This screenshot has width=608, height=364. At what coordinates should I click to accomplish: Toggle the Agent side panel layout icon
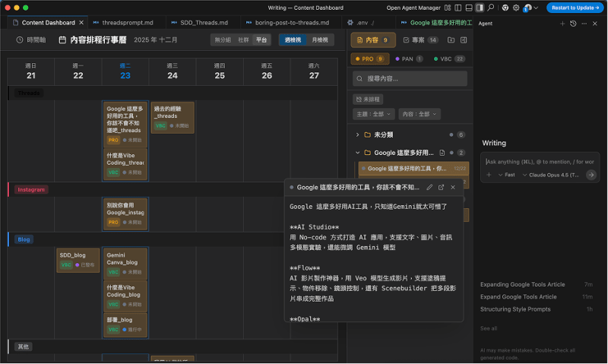(x=480, y=8)
